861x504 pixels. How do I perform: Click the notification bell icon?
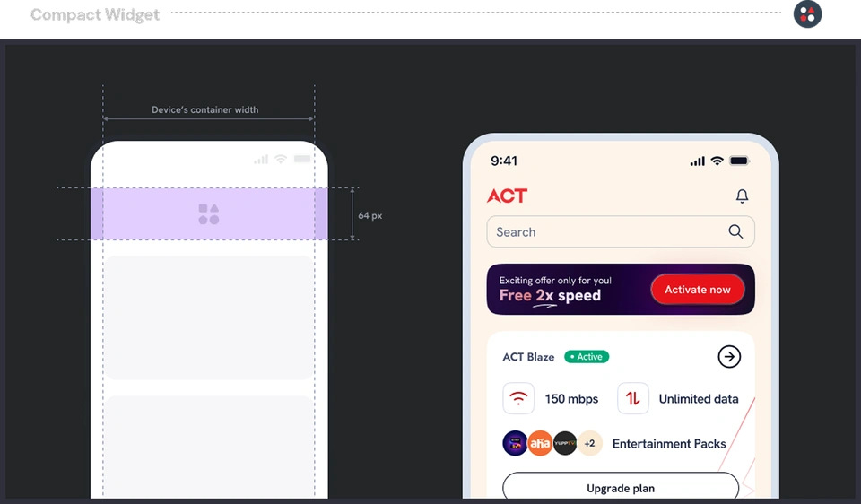[x=742, y=196]
